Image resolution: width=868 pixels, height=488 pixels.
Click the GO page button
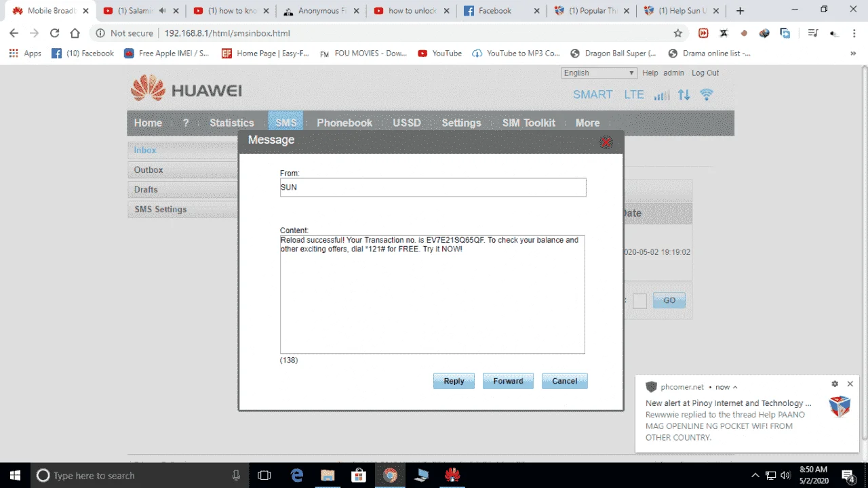pos(669,301)
